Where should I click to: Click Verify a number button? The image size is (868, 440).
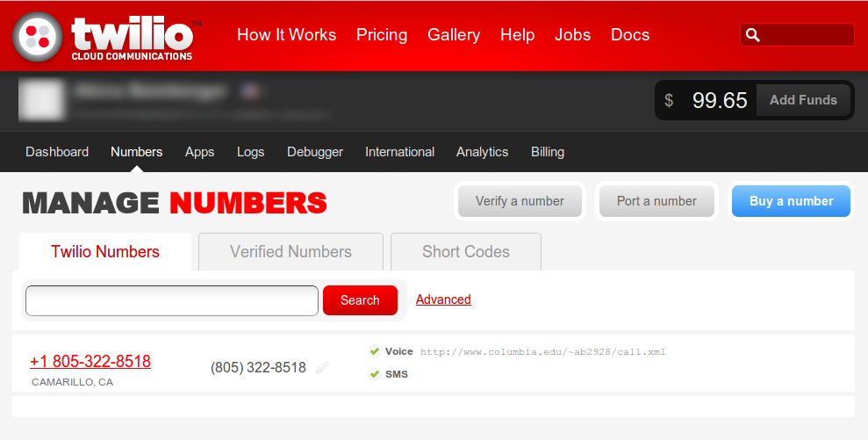pyautogui.click(x=520, y=201)
